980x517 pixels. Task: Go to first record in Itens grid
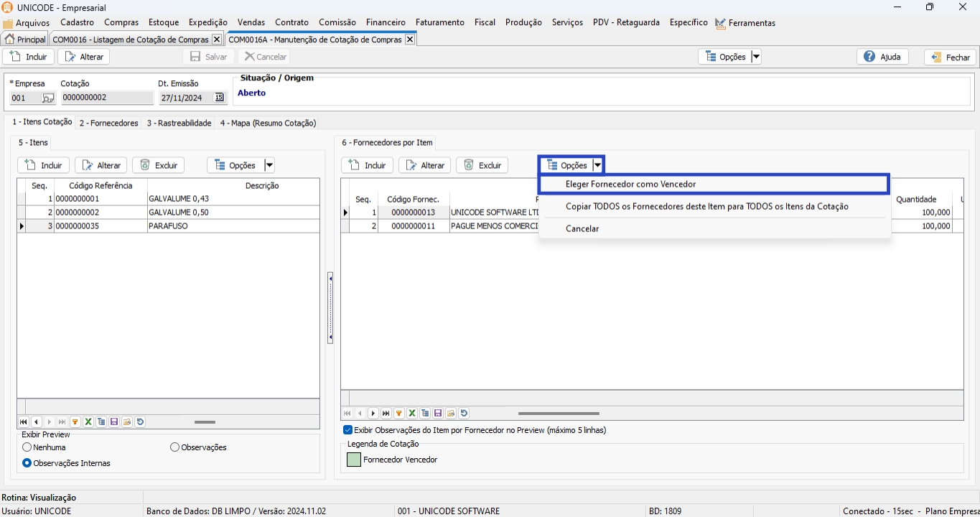point(24,422)
